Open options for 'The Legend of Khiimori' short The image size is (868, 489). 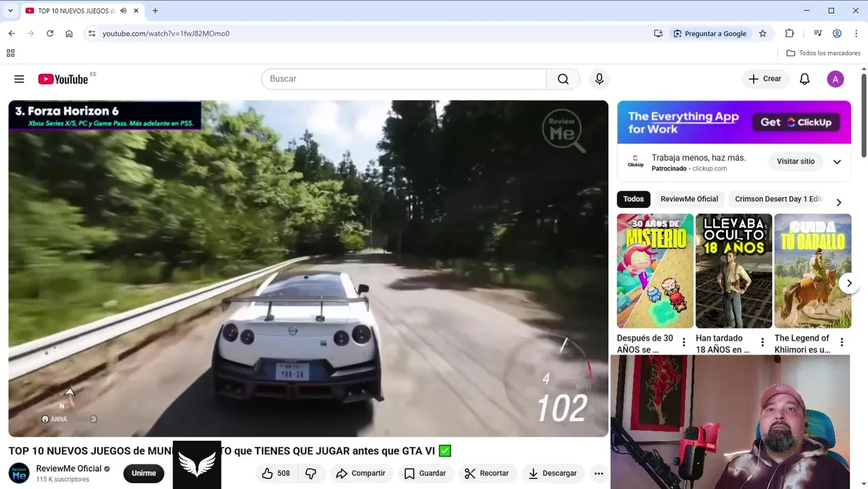pos(841,342)
